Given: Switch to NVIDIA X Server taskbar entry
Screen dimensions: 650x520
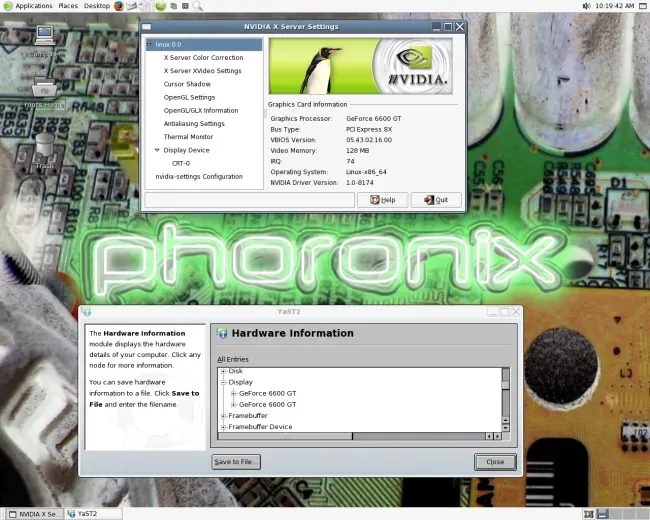Looking at the screenshot, I should click(x=35, y=514).
